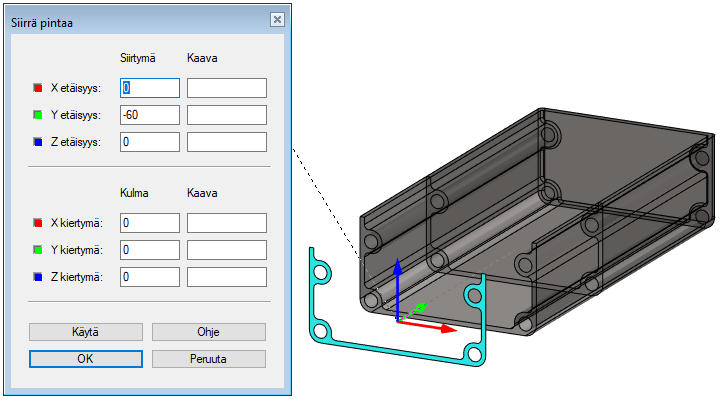
Task: Click the Kaava field for X etäisyys
Action: pos(226,89)
